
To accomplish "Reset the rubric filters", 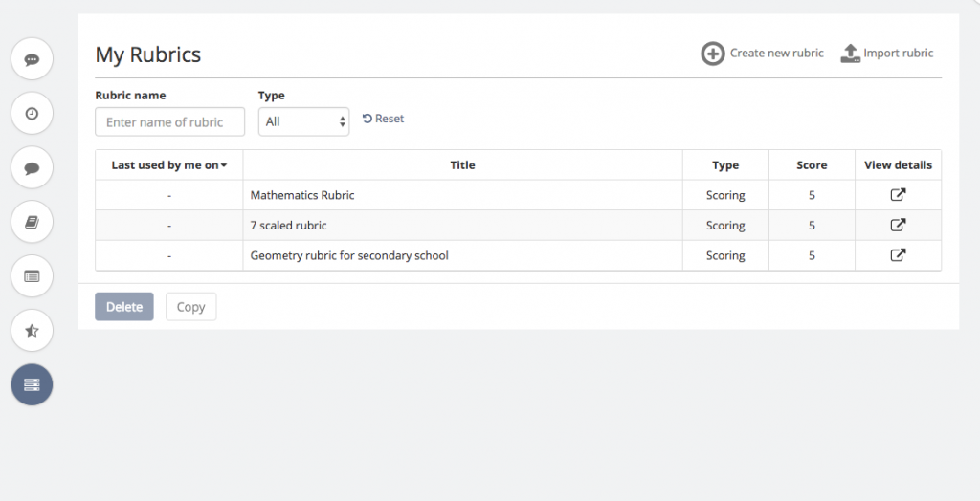I will pyautogui.click(x=383, y=119).
